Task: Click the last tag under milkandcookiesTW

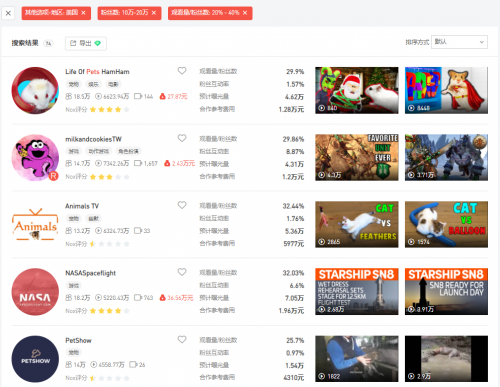Action: coord(129,151)
